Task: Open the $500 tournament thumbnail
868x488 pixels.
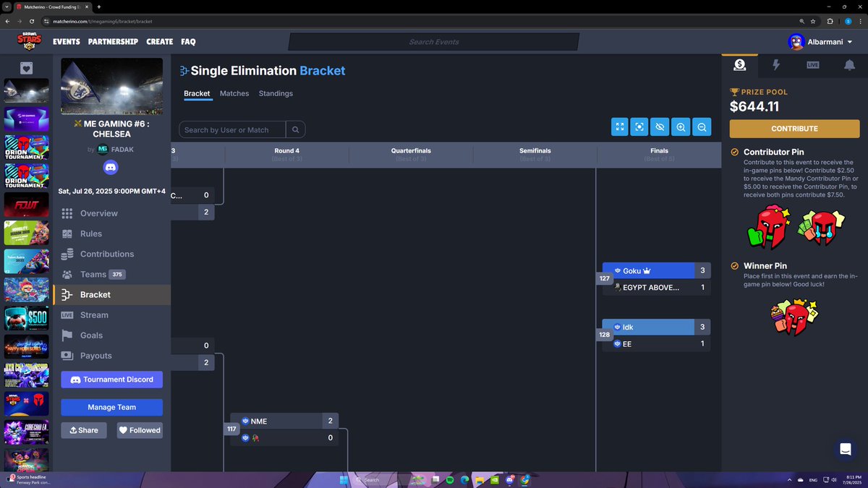Action: click(x=27, y=319)
